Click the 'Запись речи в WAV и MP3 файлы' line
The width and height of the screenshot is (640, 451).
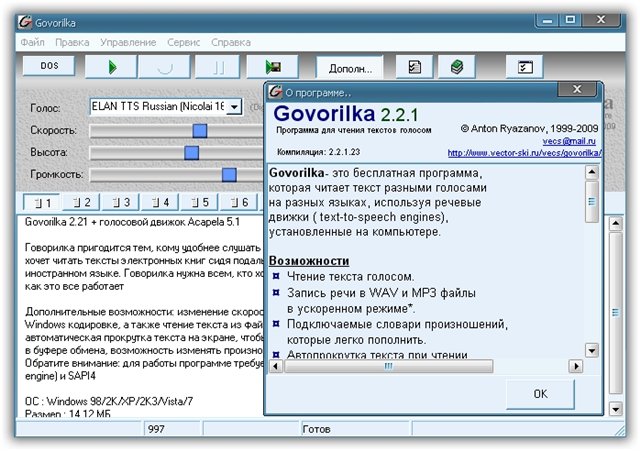[x=381, y=293]
